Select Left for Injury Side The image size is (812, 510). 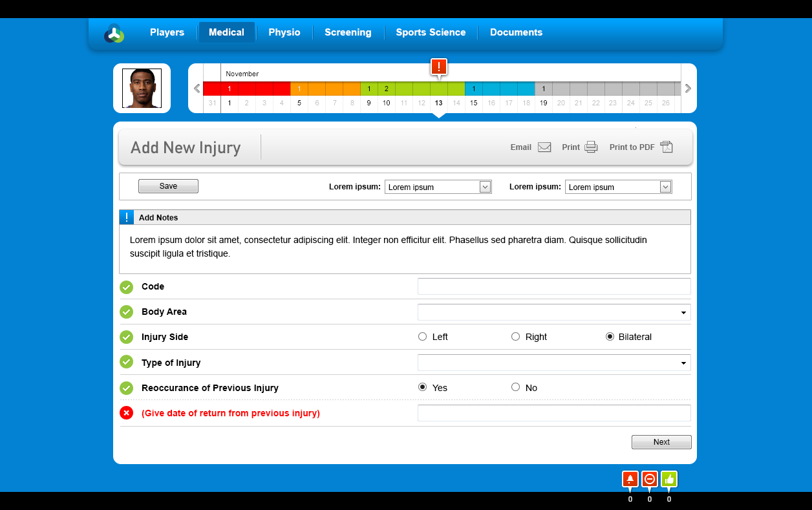coord(423,337)
